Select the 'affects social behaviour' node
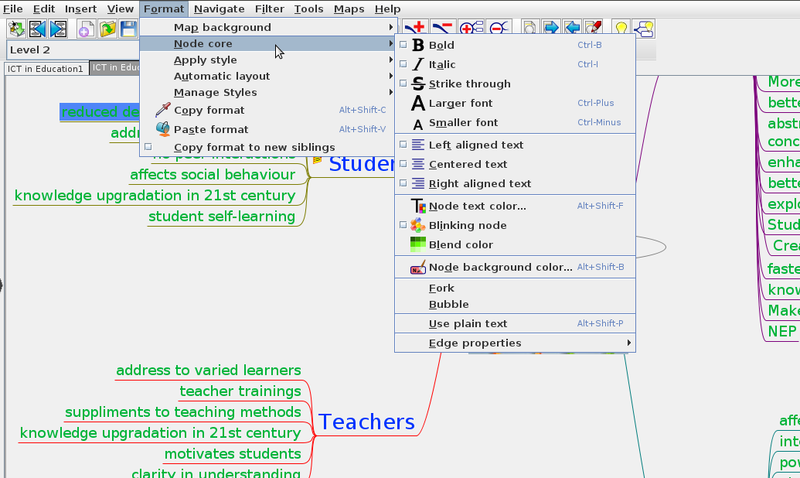Screen dimensions: 800x478 (x=212, y=174)
